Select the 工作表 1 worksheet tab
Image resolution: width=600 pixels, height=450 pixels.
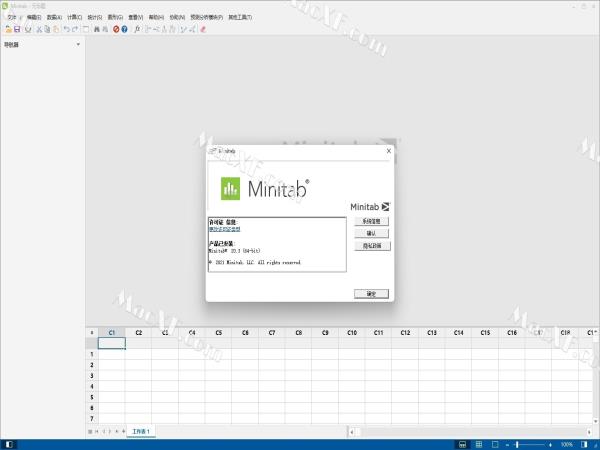click(141, 431)
